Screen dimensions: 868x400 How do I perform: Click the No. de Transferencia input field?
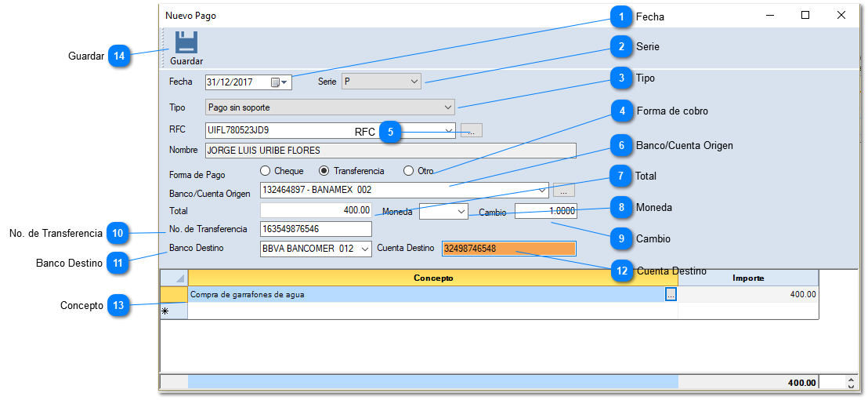point(316,229)
